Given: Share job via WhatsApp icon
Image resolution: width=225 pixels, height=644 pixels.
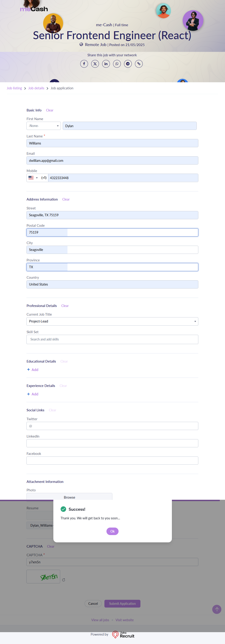Looking at the screenshot, I should [x=117, y=64].
